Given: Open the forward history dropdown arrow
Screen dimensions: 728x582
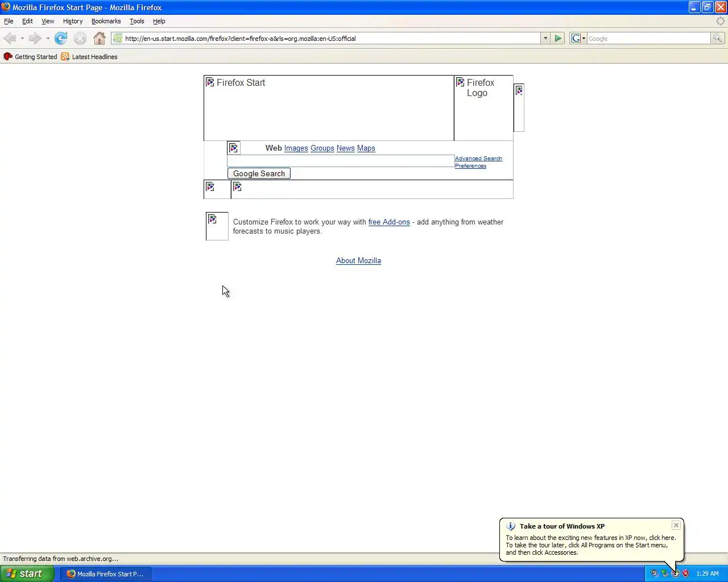Looking at the screenshot, I should pos(48,39).
